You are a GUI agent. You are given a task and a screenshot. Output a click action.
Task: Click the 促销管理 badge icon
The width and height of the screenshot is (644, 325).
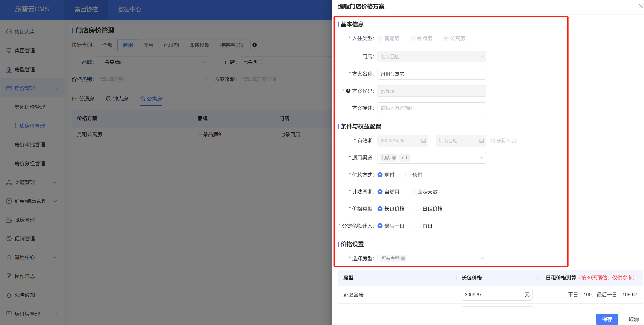[9, 239]
